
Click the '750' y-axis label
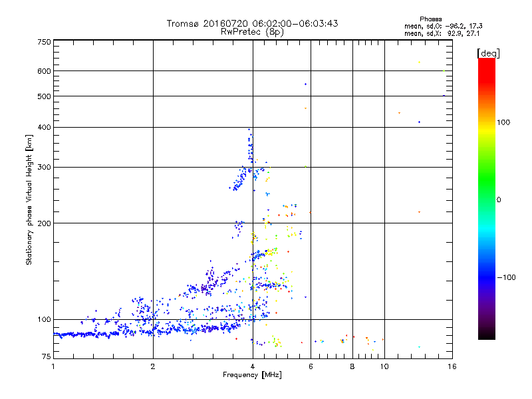(x=44, y=42)
